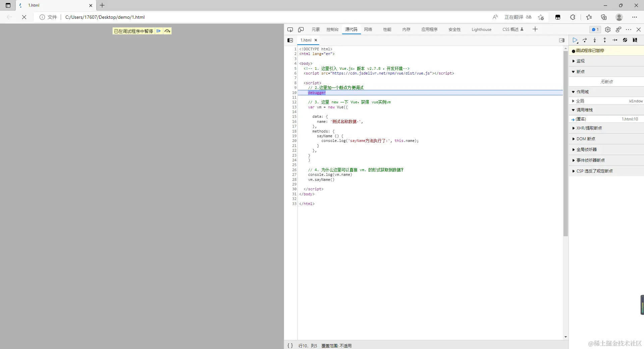Expand the 全局侦听器 section
Image resolution: width=644 pixels, height=349 pixels.
[x=606, y=150]
